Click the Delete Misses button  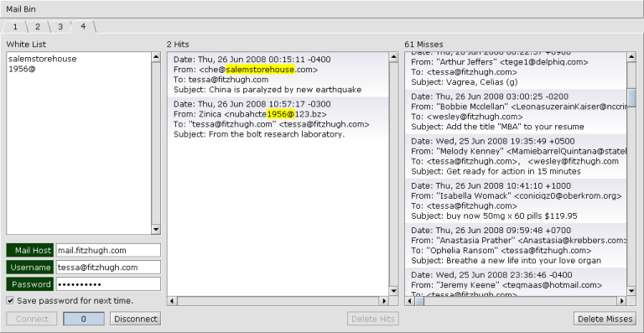coord(605,319)
